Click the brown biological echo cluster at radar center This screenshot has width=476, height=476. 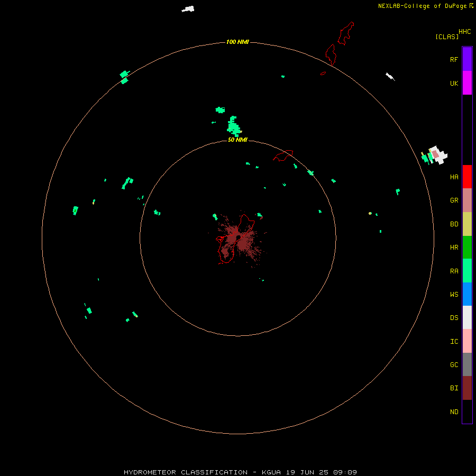coord(239,239)
